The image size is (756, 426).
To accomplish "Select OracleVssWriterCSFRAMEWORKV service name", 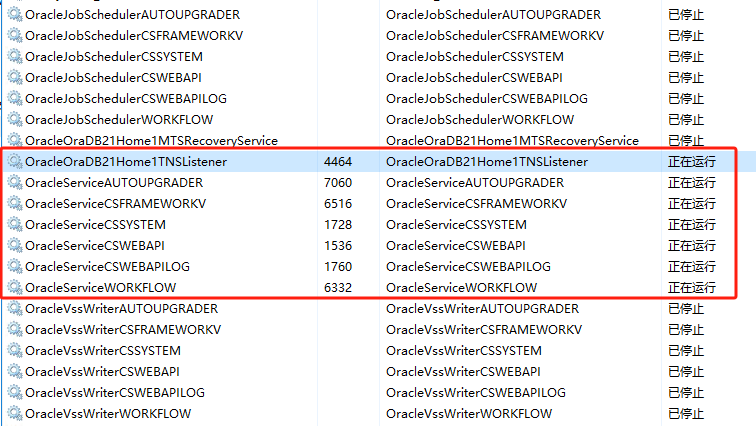I will pyautogui.click(x=123, y=330).
